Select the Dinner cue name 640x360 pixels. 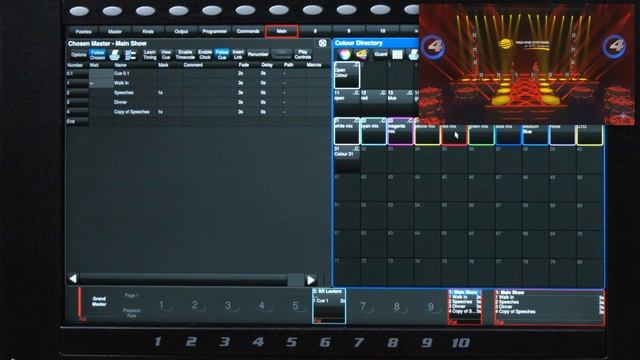coord(135,102)
